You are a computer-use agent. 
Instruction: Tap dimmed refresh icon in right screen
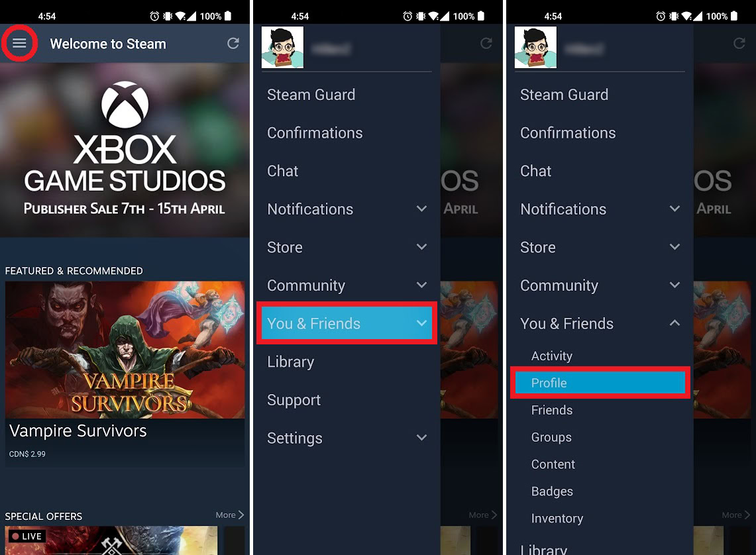[x=739, y=43]
